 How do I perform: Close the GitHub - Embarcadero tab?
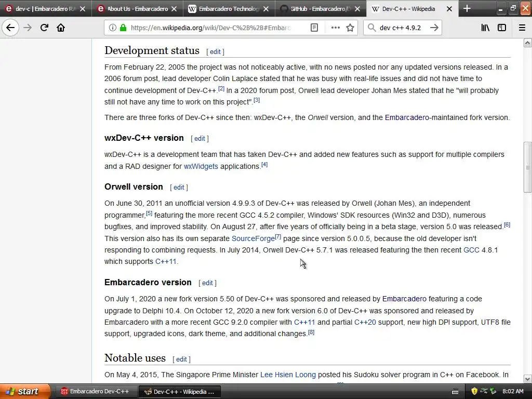coord(357,9)
